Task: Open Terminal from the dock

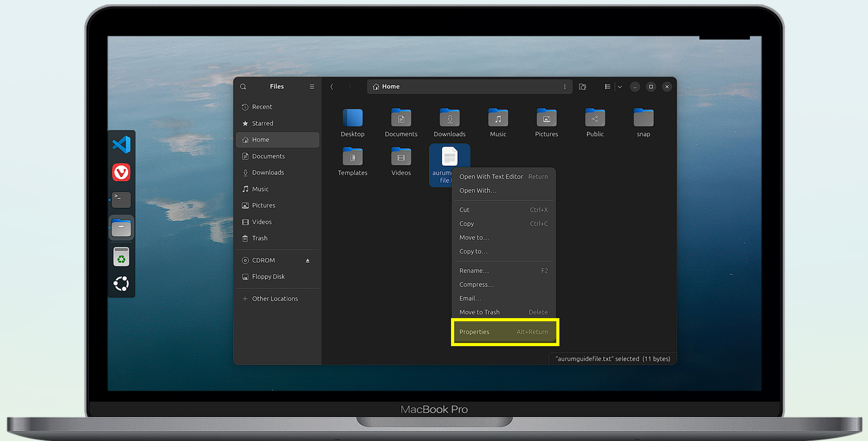Action: click(122, 199)
